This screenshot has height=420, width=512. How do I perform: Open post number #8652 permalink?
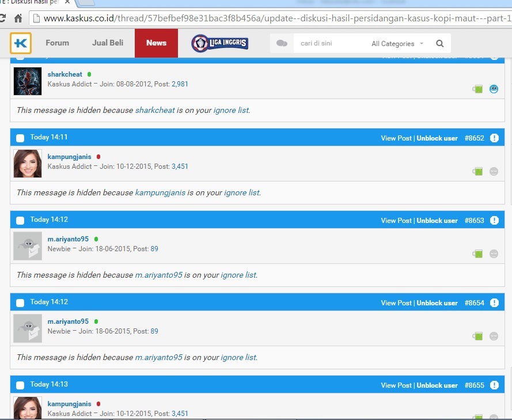click(475, 138)
